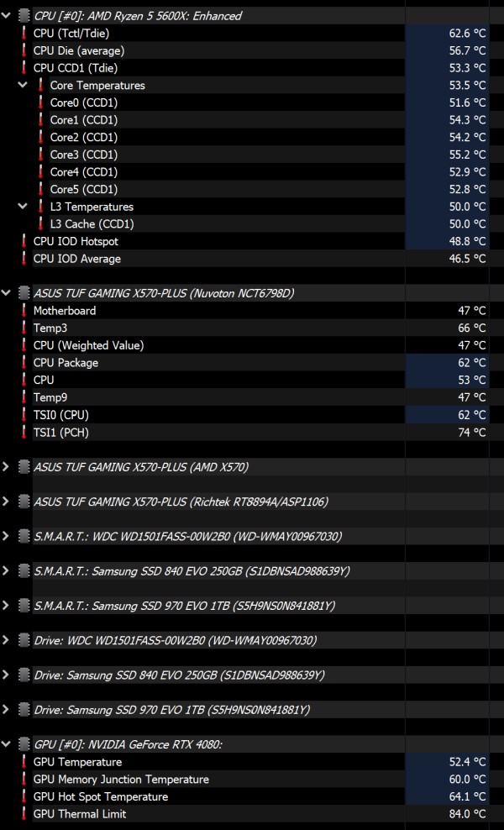Collapse the Core Temperatures group
Screen dimensions: 504x830
(x=22, y=85)
